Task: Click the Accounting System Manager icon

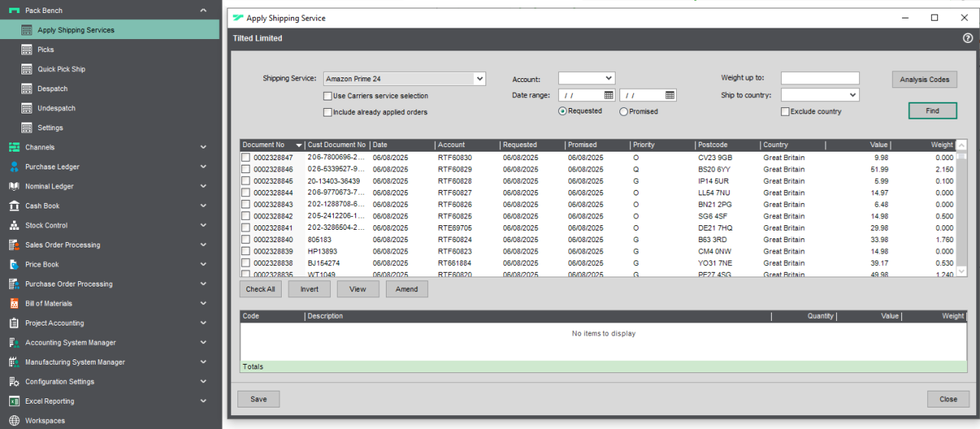Action: click(14, 342)
